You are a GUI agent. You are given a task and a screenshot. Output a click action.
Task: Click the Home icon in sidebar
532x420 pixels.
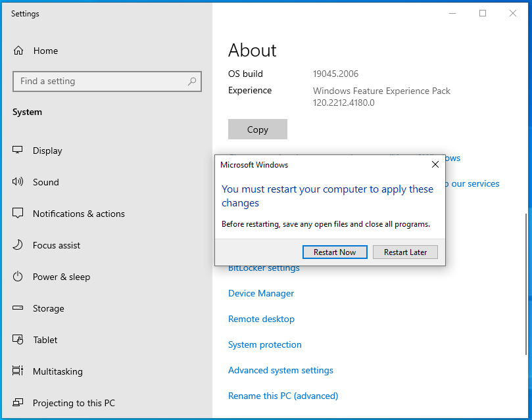(18, 51)
